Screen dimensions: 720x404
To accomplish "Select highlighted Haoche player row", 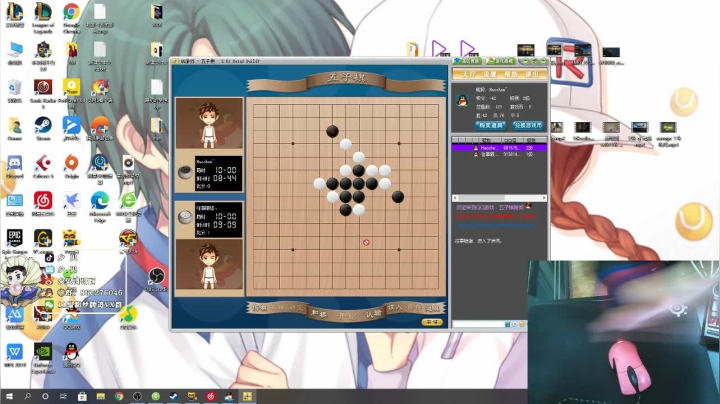I will click(x=499, y=148).
